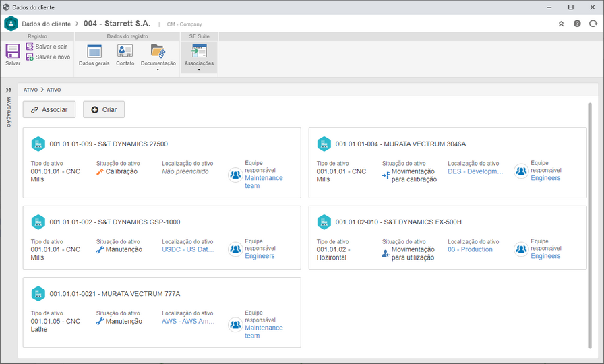Open the Documentação folder icon
The height and width of the screenshot is (364, 604).
(158, 51)
